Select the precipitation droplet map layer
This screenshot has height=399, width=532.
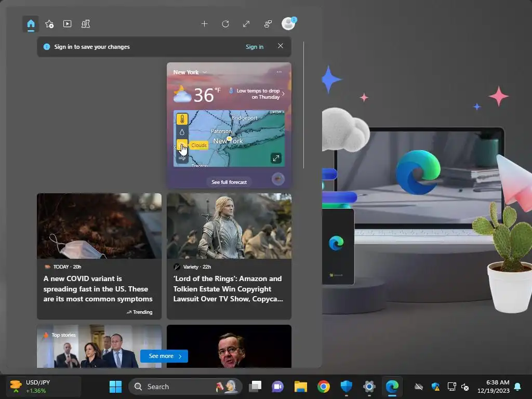182,132
